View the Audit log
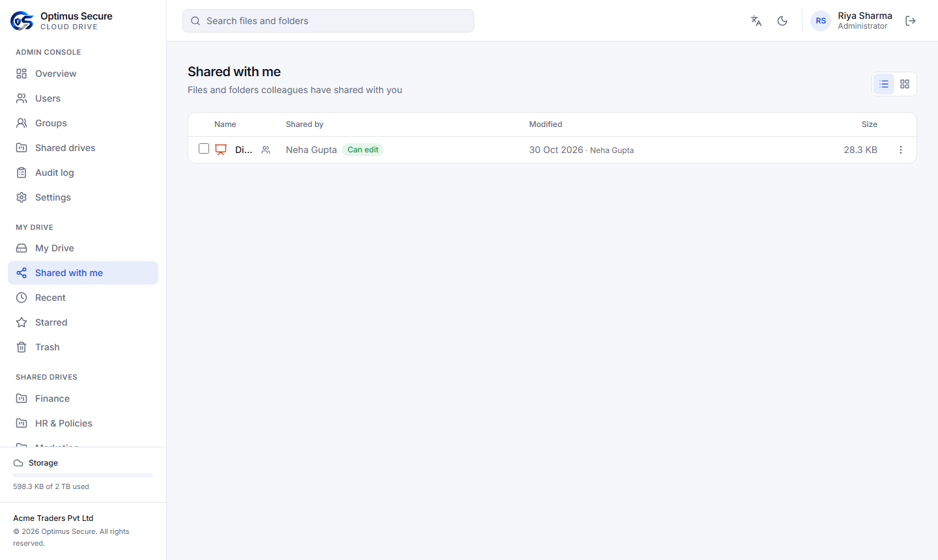This screenshot has height=560, width=938. click(x=83, y=173)
